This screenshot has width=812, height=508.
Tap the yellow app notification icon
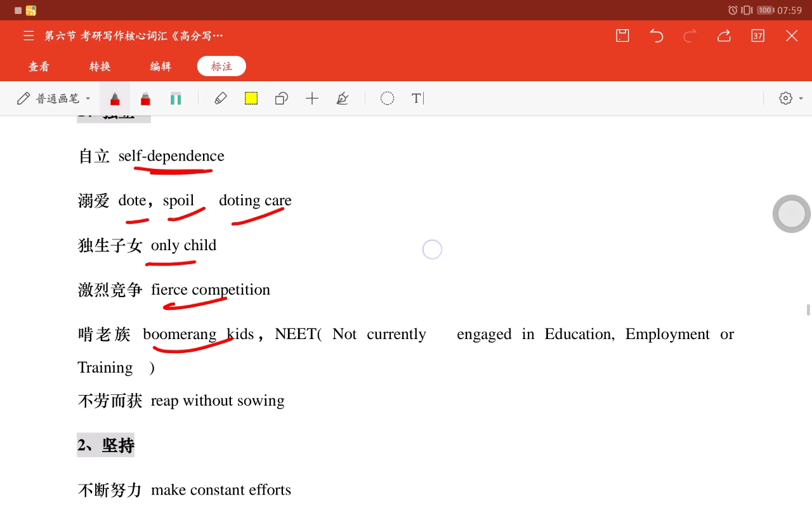point(31,10)
